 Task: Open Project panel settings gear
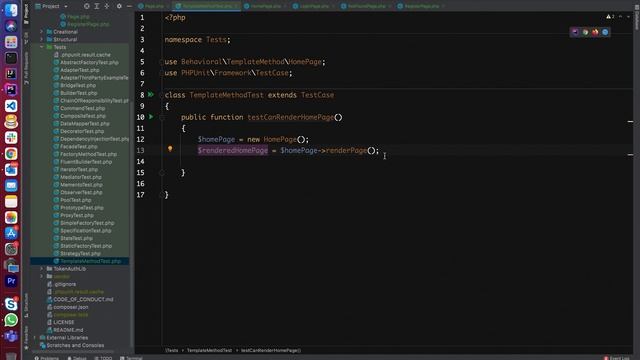click(x=119, y=6)
